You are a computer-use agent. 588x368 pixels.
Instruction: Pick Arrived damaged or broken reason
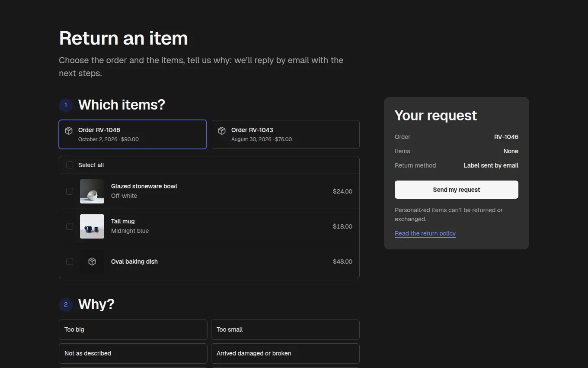(285, 353)
